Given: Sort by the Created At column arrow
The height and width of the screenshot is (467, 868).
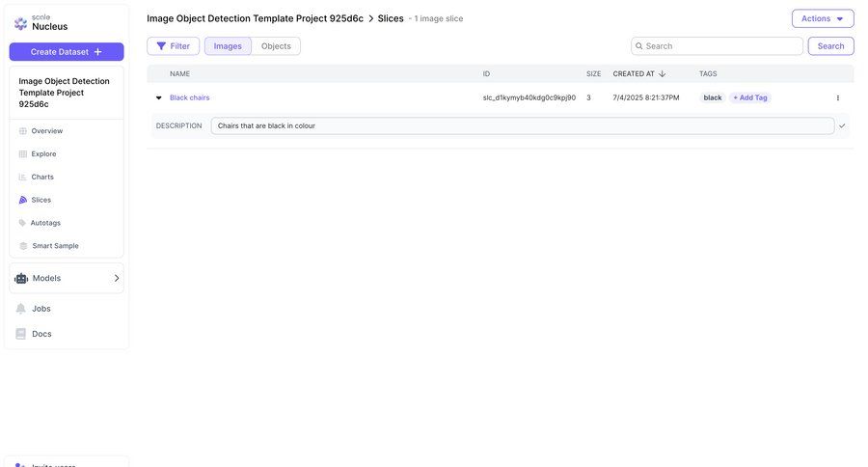Looking at the screenshot, I should pyautogui.click(x=662, y=73).
